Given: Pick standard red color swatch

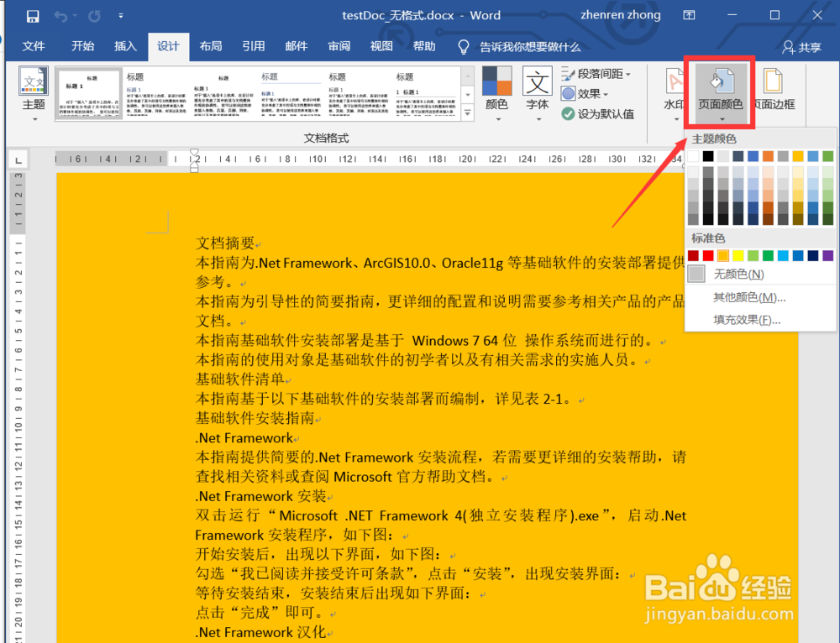Looking at the screenshot, I should (x=708, y=255).
